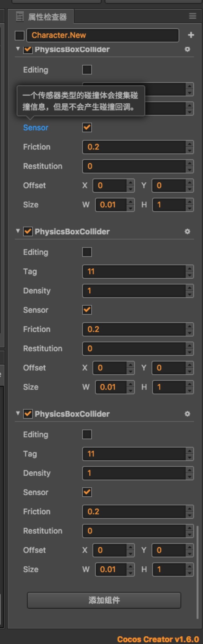203x644 pixels.
Task: Disable the middle PhysicsBoxCollider component checkbox
Action: pyautogui.click(x=28, y=231)
